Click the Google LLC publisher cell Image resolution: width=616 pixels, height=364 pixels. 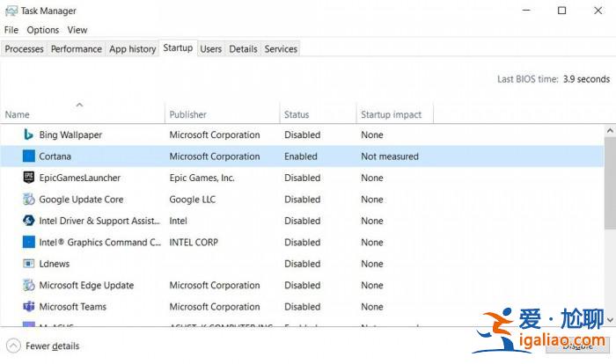click(x=193, y=199)
